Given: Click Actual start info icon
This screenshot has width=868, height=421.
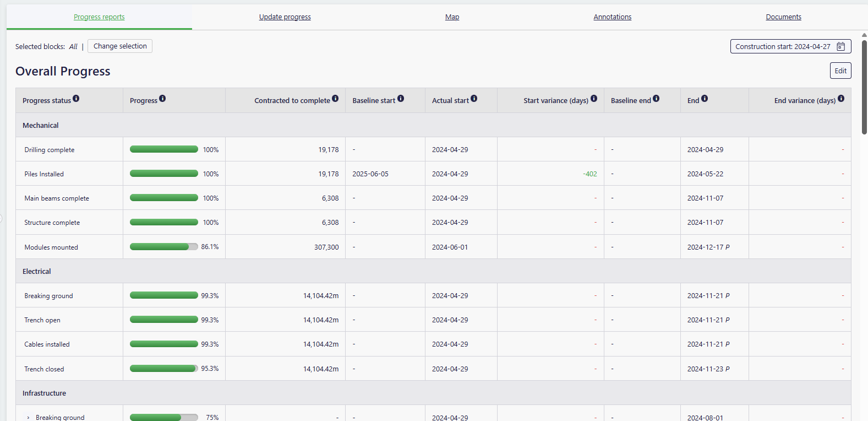Looking at the screenshot, I should (x=474, y=99).
